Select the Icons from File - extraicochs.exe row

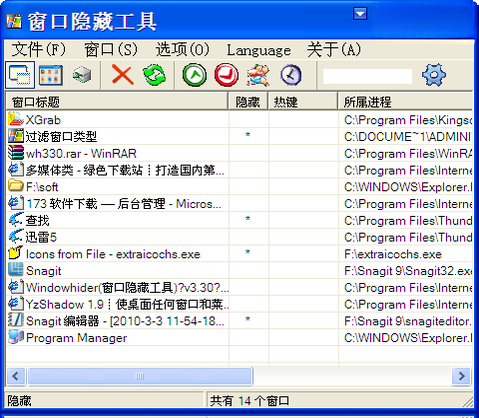tap(239, 254)
